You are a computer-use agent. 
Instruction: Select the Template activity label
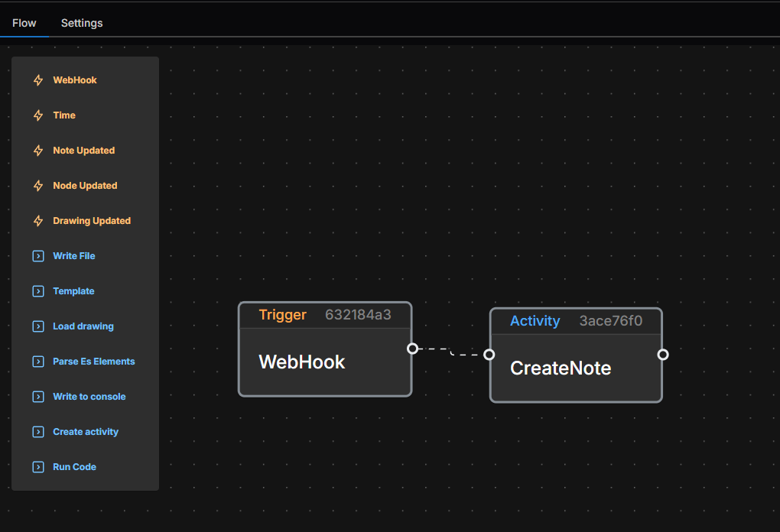point(73,291)
